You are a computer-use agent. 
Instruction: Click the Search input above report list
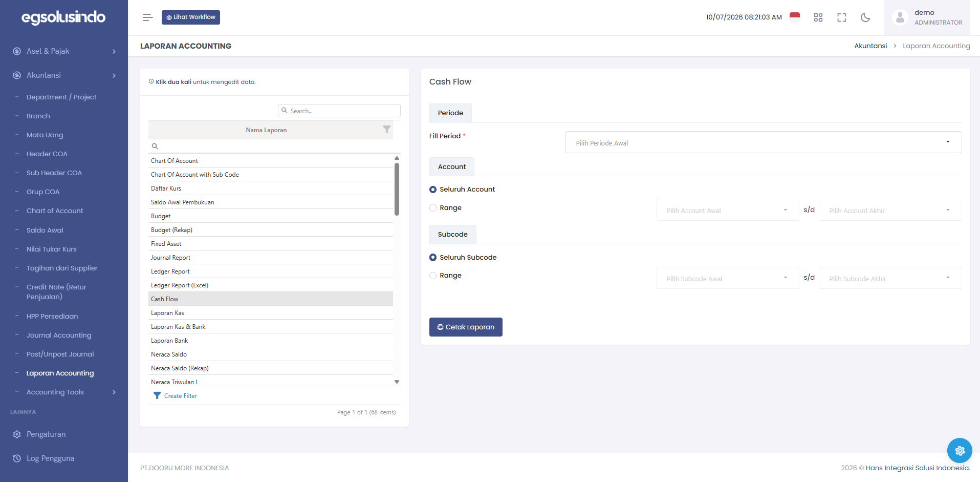tap(339, 111)
